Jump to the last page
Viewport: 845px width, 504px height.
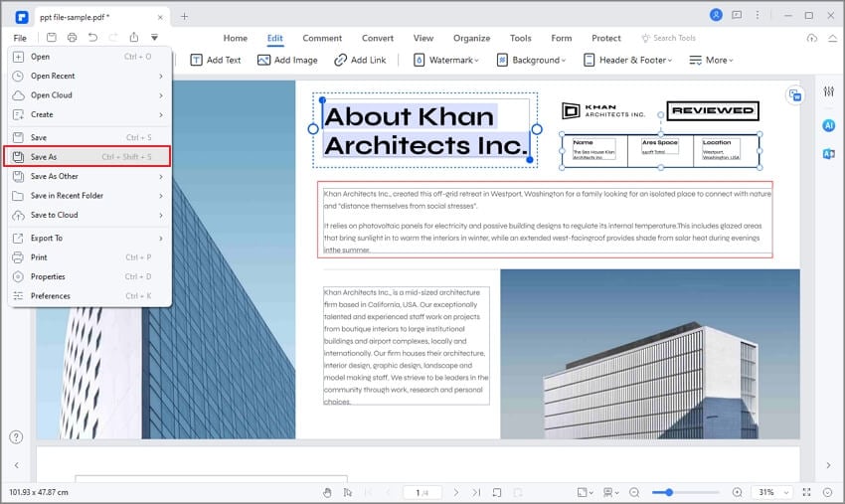(x=476, y=492)
